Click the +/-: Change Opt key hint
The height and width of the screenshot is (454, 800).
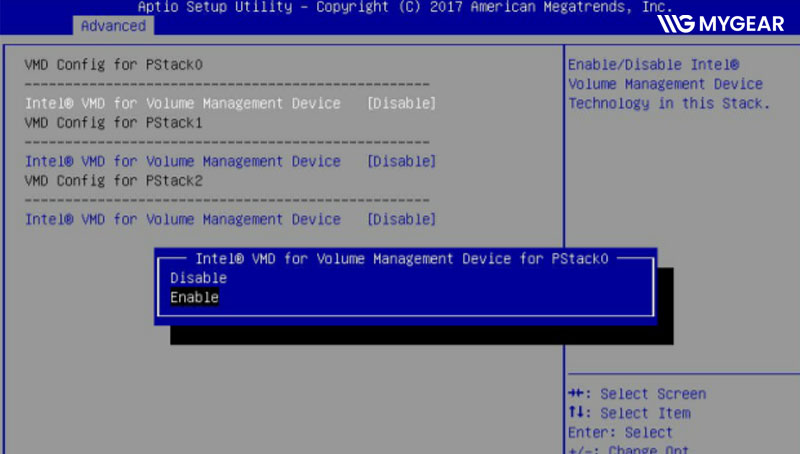tap(628, 449)
